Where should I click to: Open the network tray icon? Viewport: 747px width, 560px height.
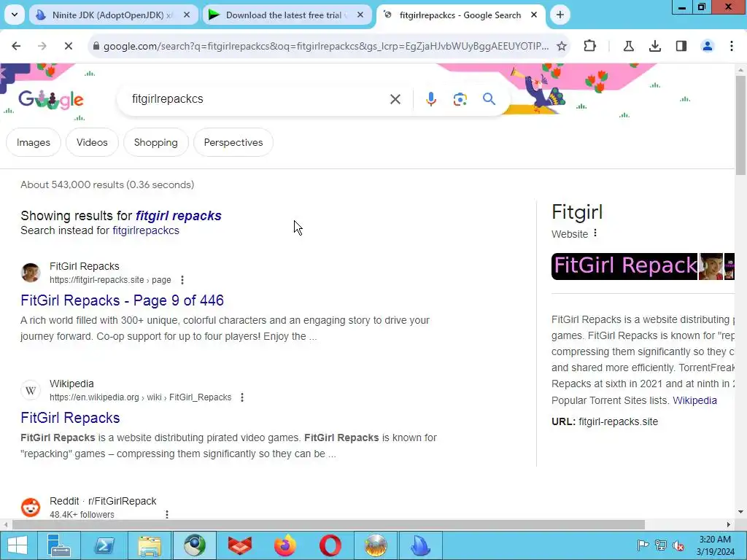(x=661, y=545)
